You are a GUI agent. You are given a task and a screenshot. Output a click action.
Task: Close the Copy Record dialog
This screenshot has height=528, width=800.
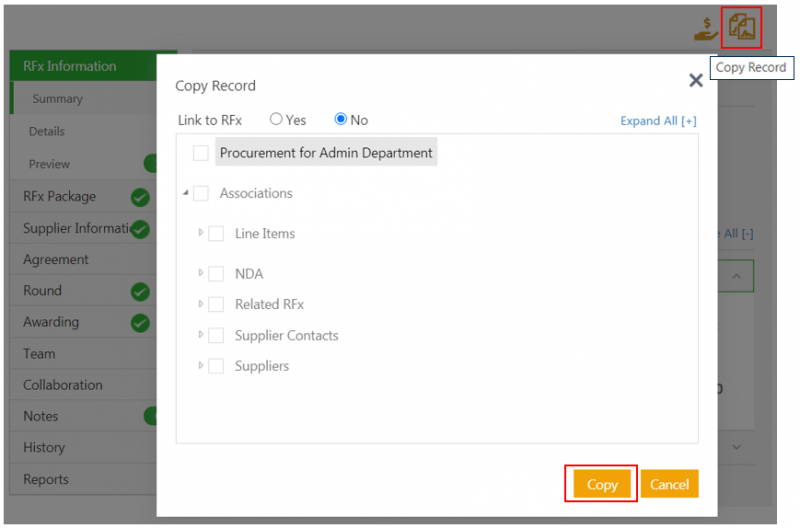[x=696, y=81]
